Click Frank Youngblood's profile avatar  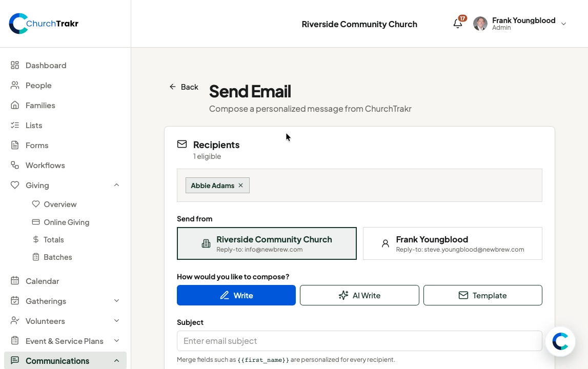click(x=480, y=24)
